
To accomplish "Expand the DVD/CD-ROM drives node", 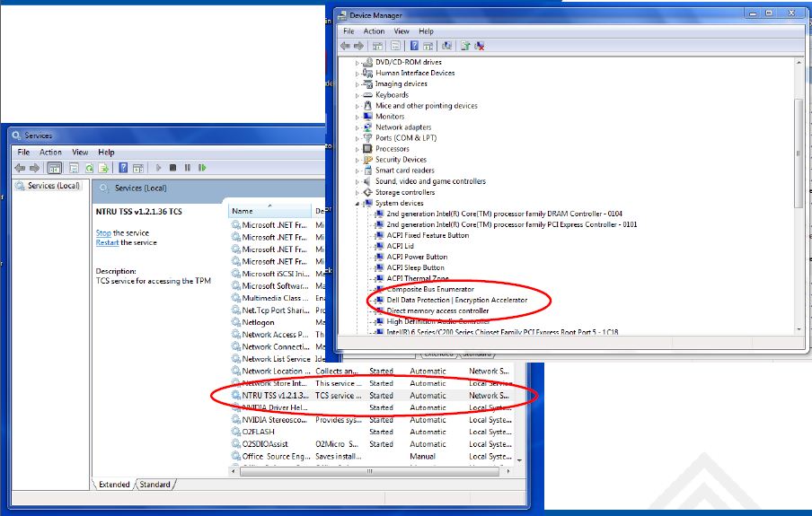I will click(x=357, y=63).
